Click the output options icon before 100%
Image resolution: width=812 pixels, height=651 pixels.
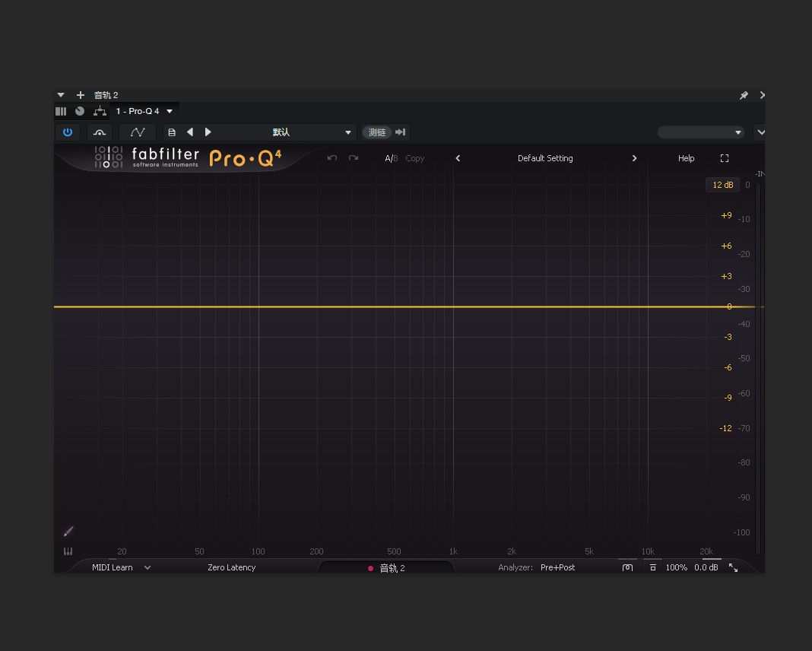click(x=652, y=567)
